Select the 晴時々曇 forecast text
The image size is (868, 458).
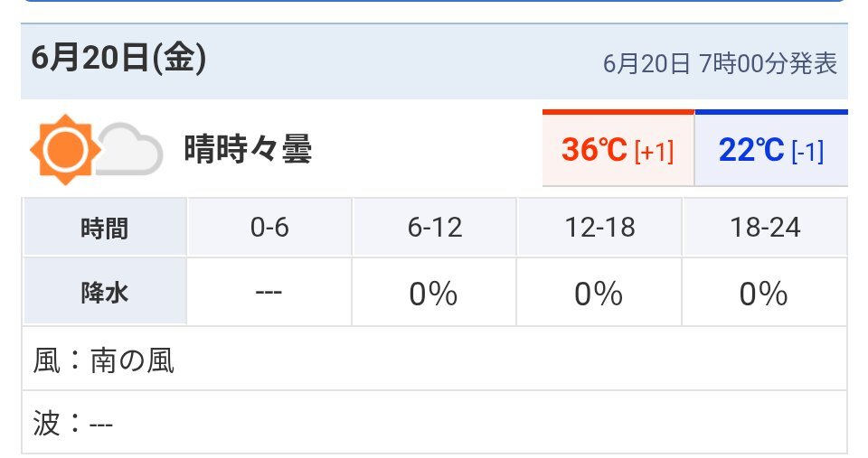pos(248,149)
